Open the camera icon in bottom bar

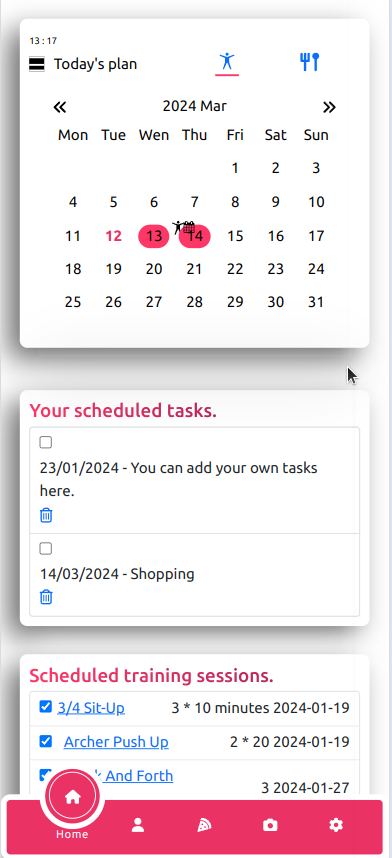(270, 825)
